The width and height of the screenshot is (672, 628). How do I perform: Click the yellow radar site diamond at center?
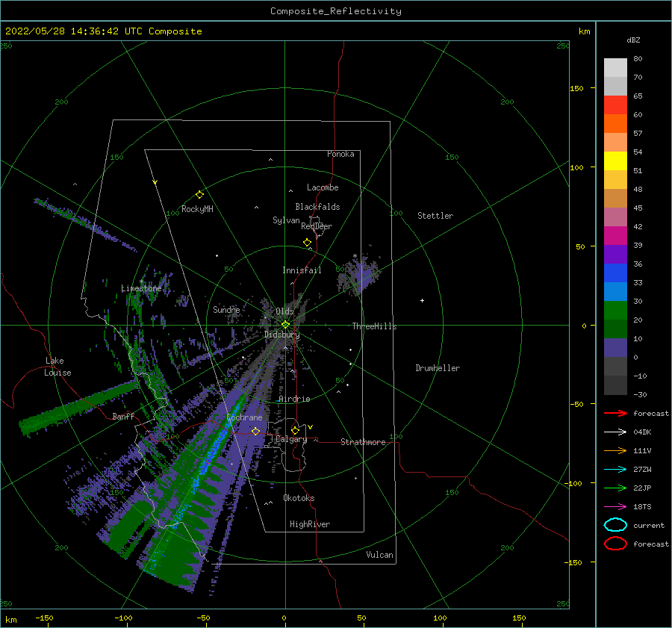[285, 325]
